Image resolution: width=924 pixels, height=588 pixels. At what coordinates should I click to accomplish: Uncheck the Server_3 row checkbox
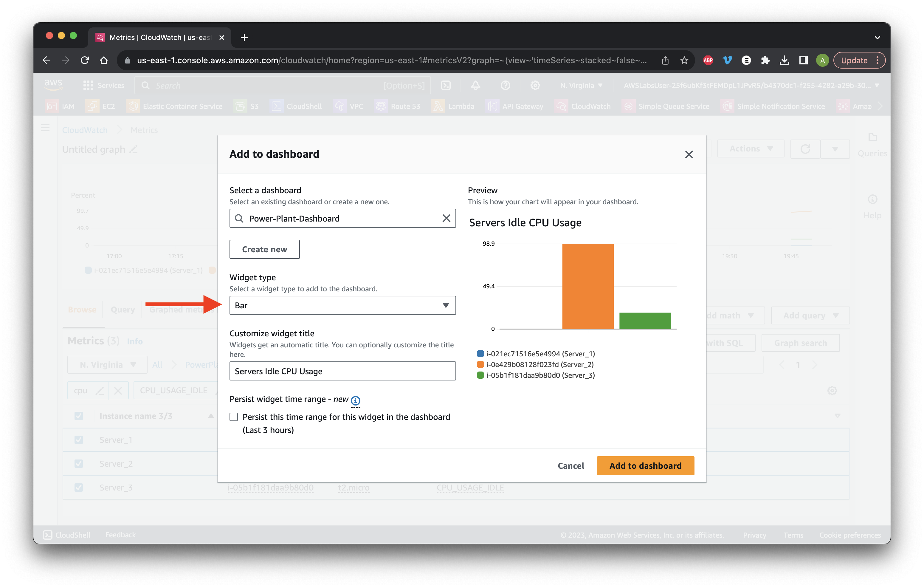79,488
